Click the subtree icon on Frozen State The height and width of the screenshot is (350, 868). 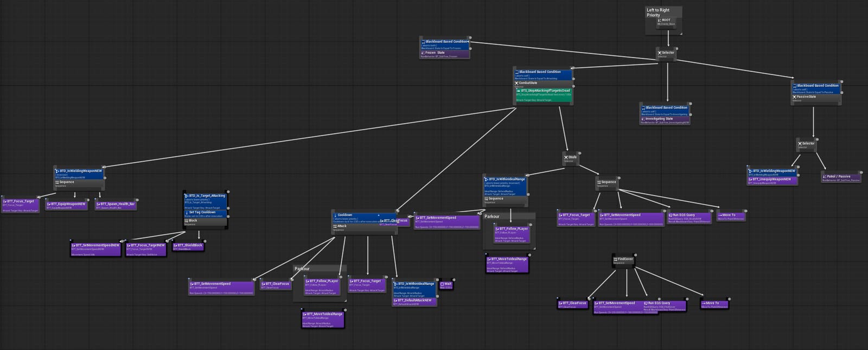[423, 53]
